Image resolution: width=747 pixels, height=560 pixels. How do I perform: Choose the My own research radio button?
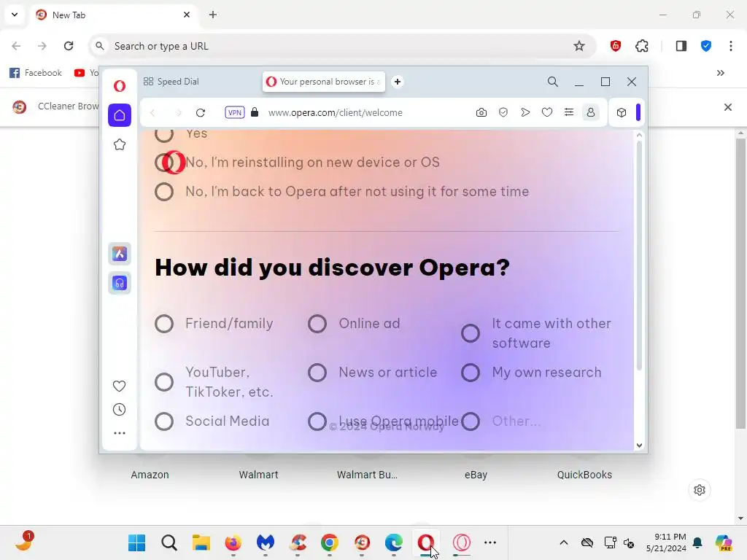(x=471, y=373)
